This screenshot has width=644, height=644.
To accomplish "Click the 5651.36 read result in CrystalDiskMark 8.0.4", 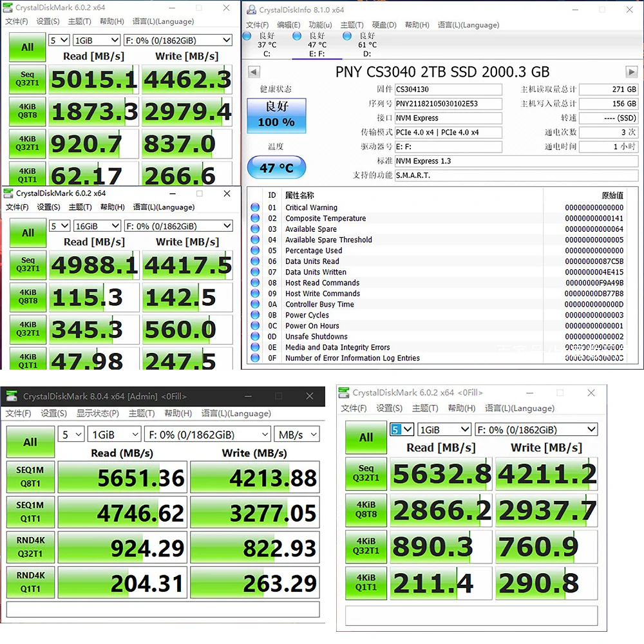I will click(122, 477).
